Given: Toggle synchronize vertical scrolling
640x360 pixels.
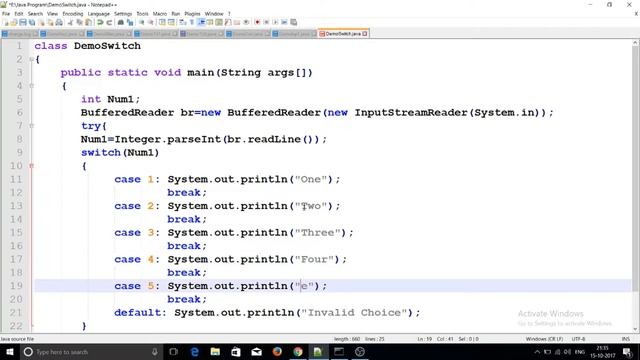Looking at the screenshot, I should pos(162,22).
